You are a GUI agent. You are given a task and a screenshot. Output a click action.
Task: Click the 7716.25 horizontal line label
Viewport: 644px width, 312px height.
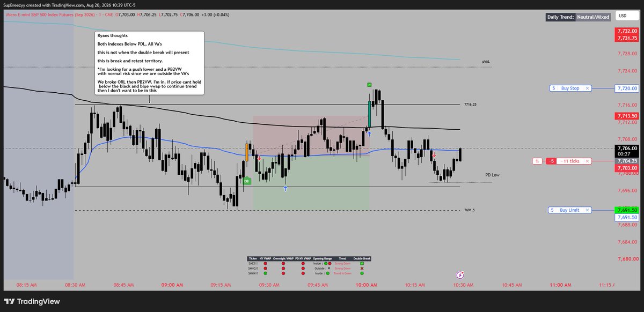coord(470,105)
